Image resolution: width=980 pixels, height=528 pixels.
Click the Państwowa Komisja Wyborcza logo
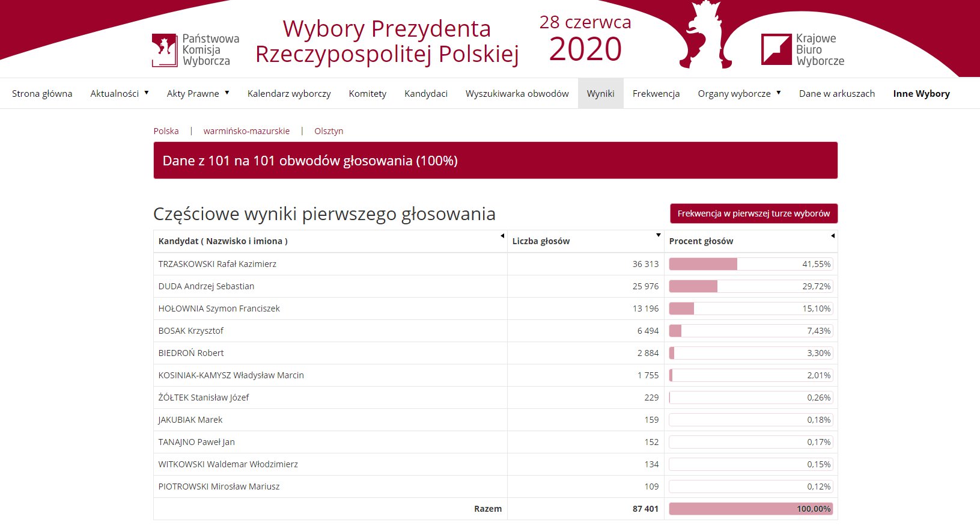point(195,50)
